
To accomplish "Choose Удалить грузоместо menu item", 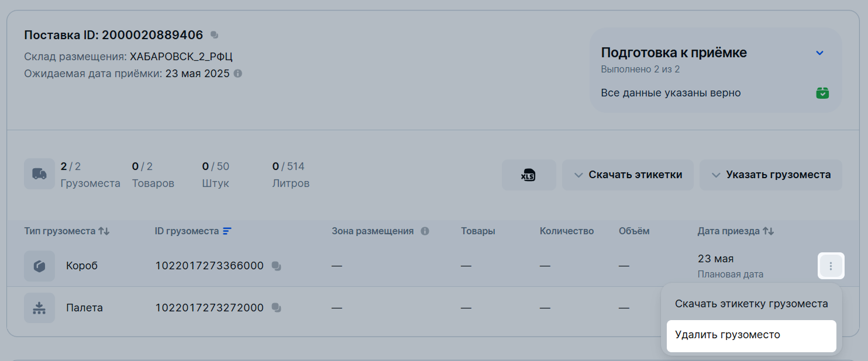I will (752, 335).
